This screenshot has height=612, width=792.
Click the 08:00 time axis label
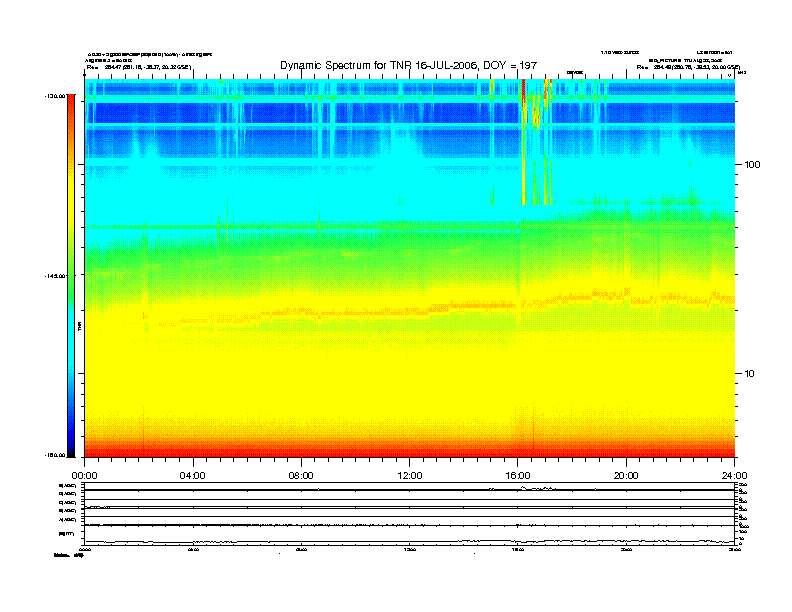(301, 476)
